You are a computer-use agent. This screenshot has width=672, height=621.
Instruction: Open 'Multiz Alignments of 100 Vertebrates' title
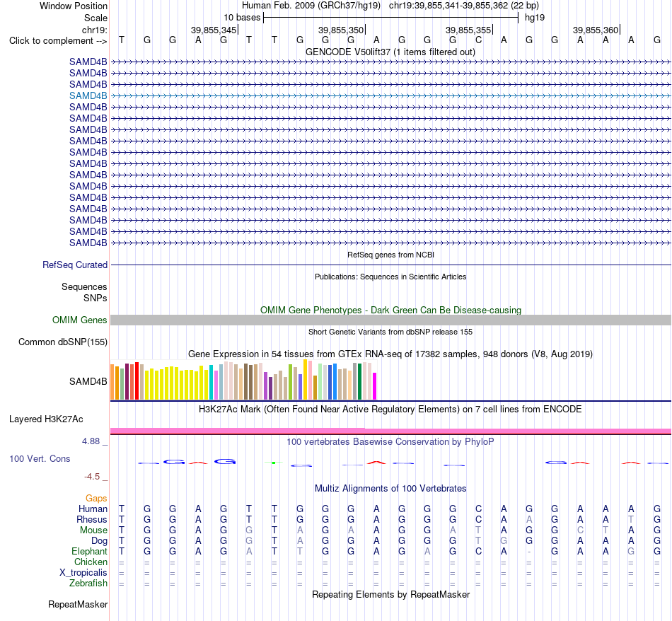tap(390, 488)
